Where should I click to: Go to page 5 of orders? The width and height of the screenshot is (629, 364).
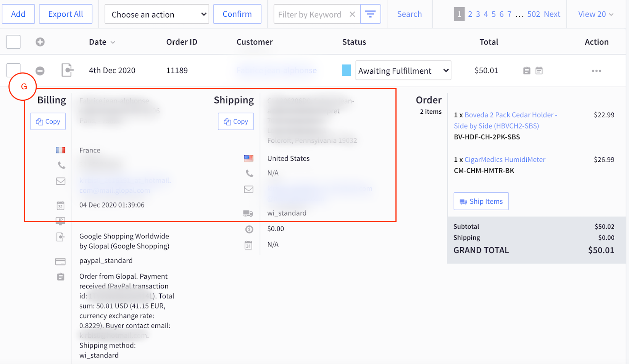494,14
